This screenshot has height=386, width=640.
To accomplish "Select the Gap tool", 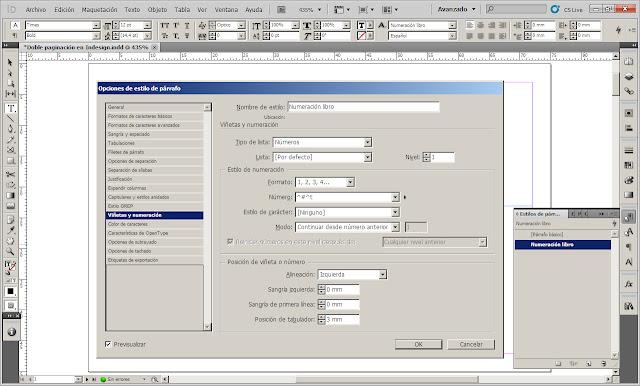I will (x=10, y=93).
